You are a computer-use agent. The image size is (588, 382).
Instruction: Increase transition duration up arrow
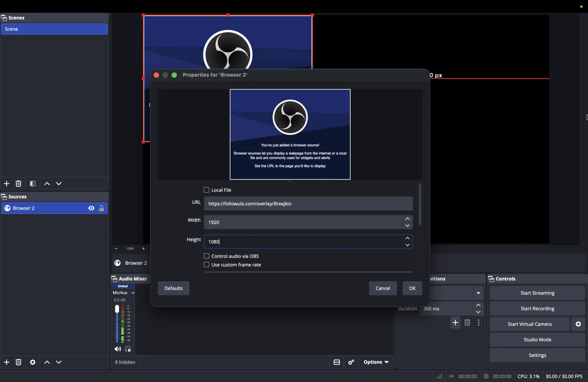[x=478, y=305]
